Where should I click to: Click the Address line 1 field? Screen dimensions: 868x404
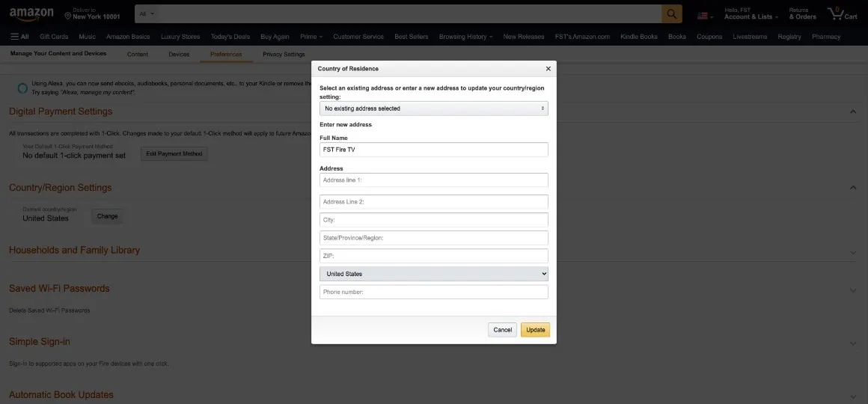[x=433, y=180]
